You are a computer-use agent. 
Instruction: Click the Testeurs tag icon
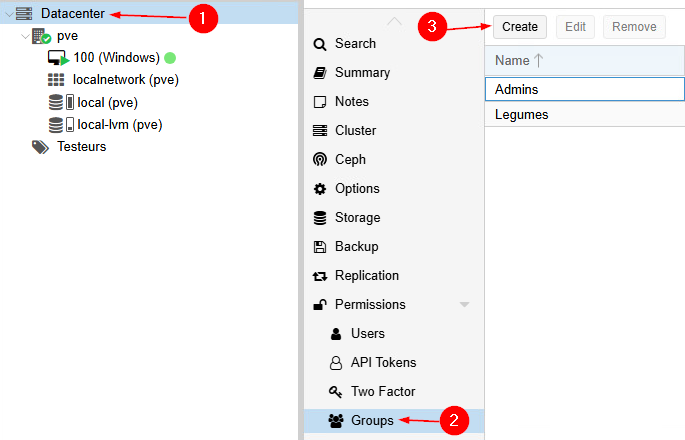click(40, 147)
